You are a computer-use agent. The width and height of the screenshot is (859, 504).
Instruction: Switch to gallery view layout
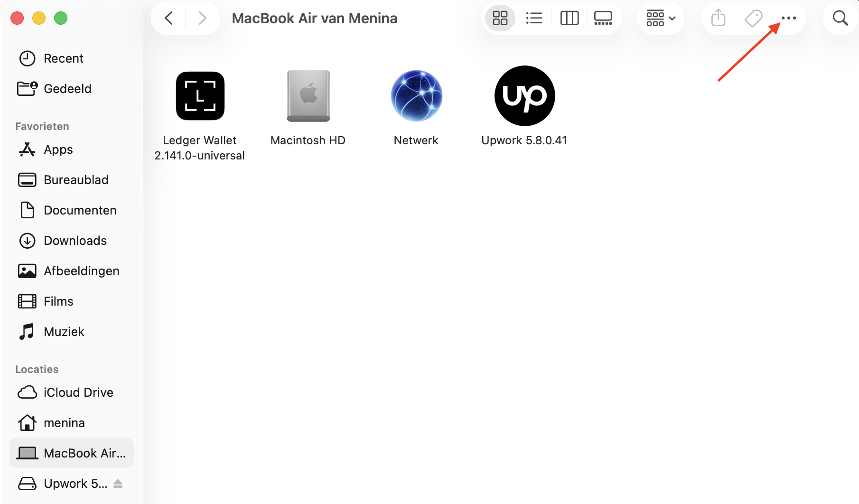pos(603,18)
